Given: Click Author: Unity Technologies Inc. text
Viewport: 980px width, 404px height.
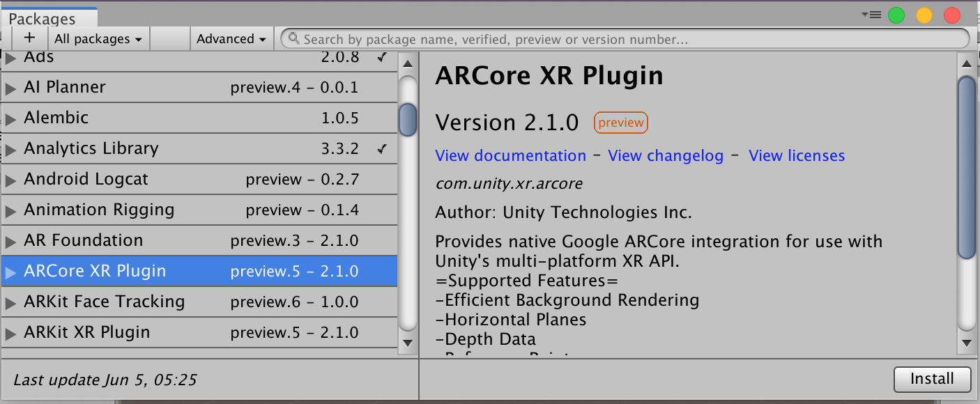Looking at the screenshot, I should click(563, 212).
